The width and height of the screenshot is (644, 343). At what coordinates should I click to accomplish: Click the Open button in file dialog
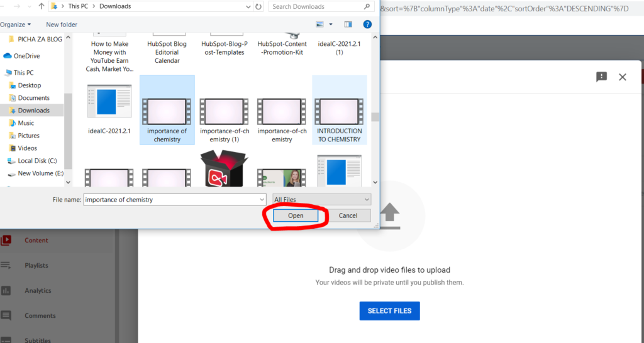click(296, 215)
